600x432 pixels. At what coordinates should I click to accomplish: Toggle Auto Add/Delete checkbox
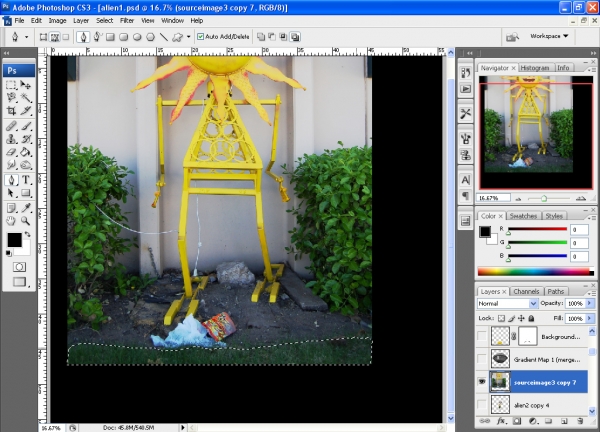201,37
